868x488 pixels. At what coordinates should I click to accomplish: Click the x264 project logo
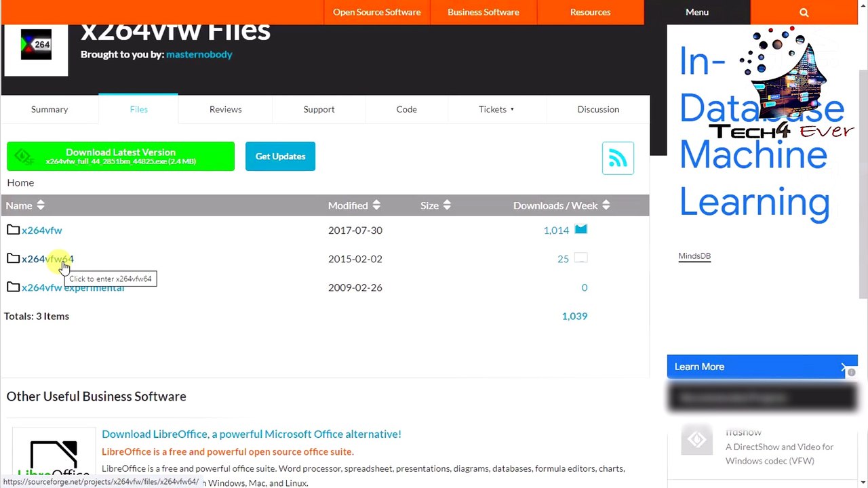[x=36, y=45]
